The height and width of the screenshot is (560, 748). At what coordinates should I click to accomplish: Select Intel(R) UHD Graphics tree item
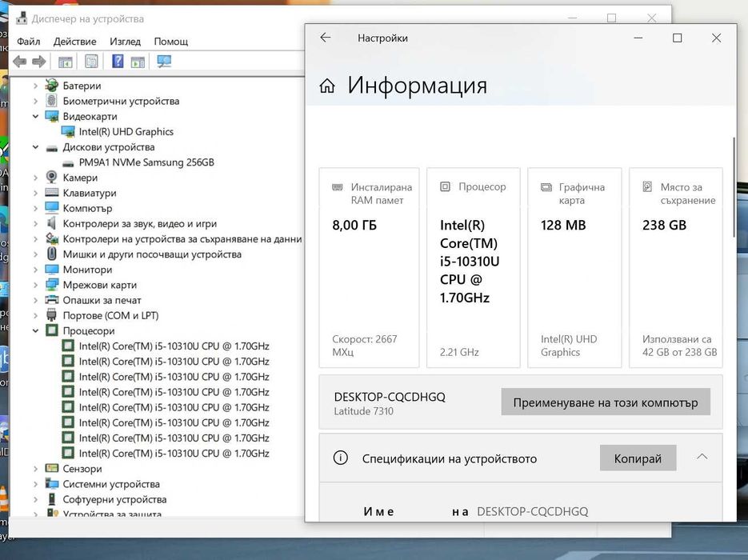pos(126,132)
